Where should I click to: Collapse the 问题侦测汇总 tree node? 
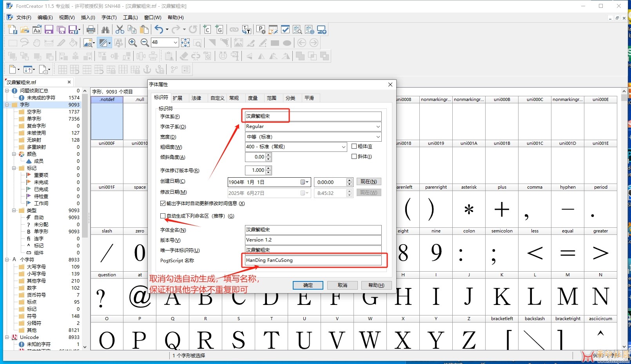point(7,90)
